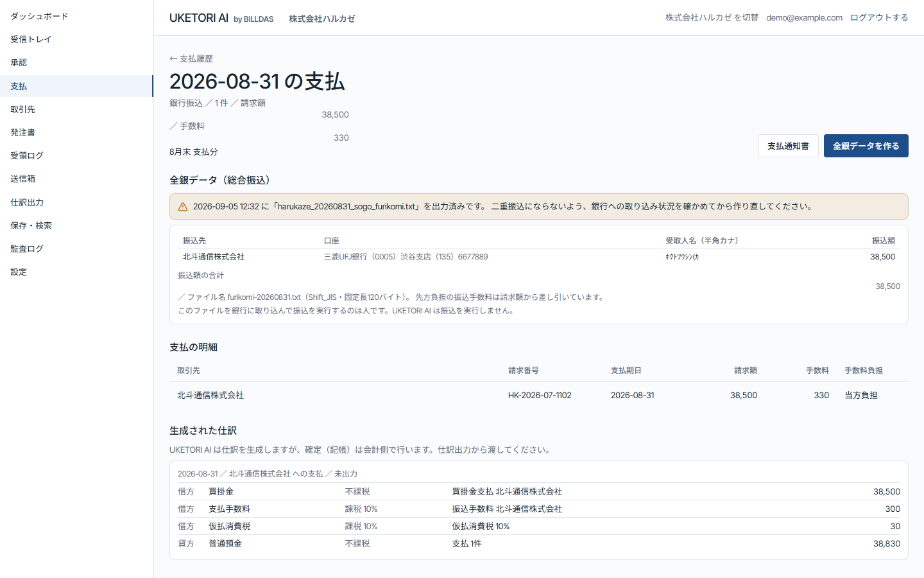Click the 支払手数料 journal entry row
Screen dimensions: 924x578
539,509
